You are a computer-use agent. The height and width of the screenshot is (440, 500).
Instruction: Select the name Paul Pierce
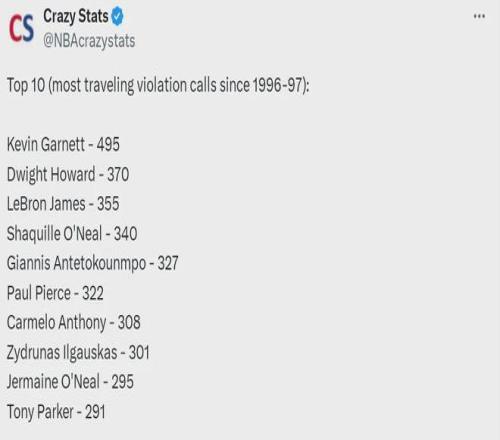39,293
